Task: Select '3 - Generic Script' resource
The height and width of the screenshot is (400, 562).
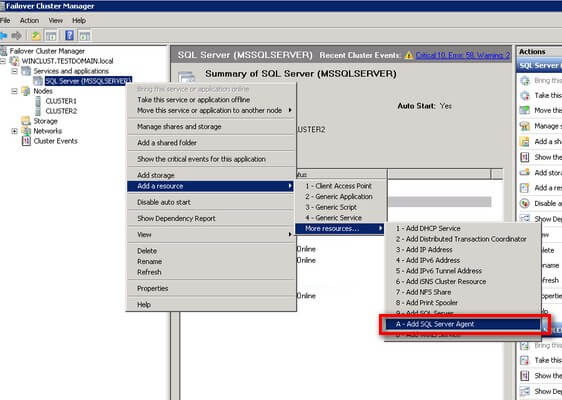Action: 340,207
